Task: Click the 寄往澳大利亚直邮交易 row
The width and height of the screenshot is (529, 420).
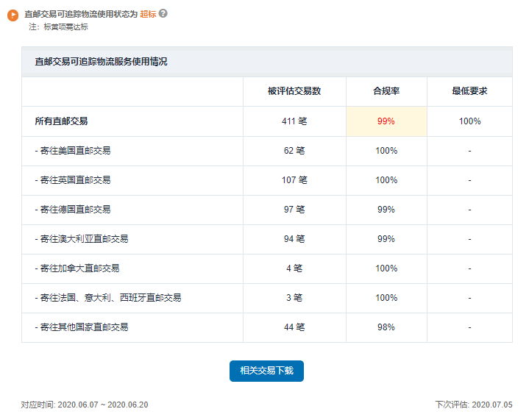Action: pyautogui.click(x=267, y=239)
